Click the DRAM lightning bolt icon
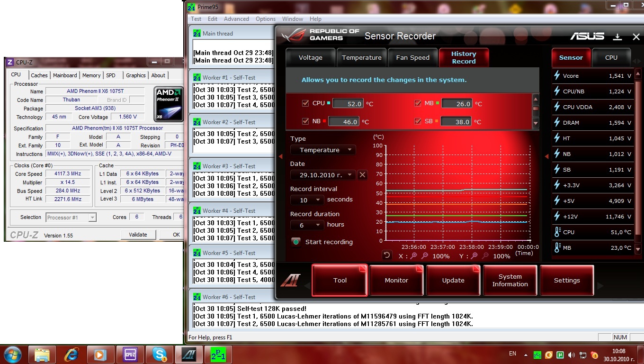This screenshot has width=644, height=364. click(x=557, y=123)
